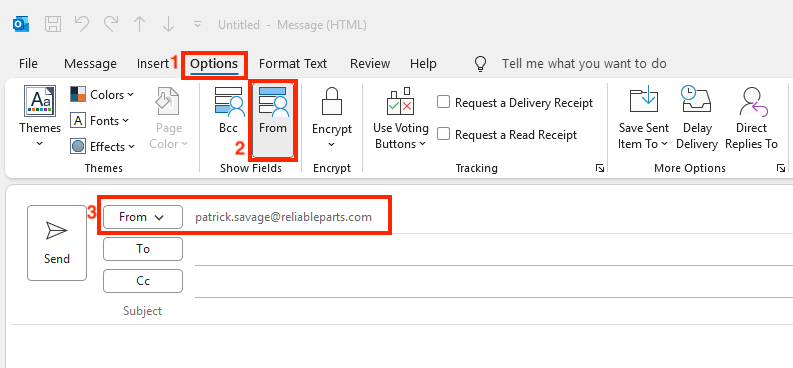The width and height of the screenshot is (793, 368).
Task: Click into the Cc recipients field
Action: (494, 282)
